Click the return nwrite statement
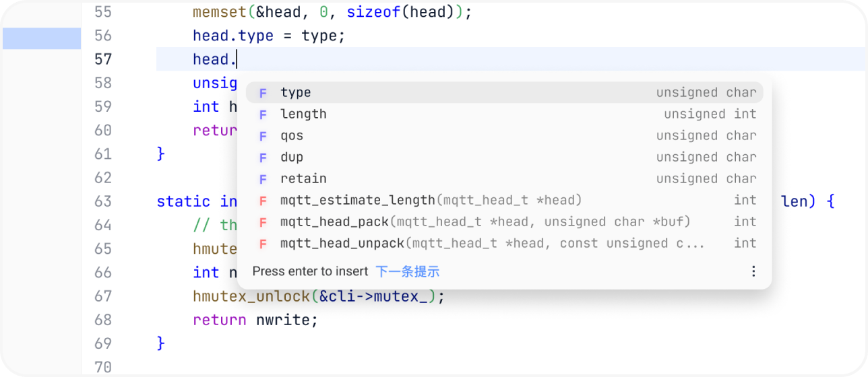The width and height of the screenshot is (868, 377). click(x=255, y=320)
